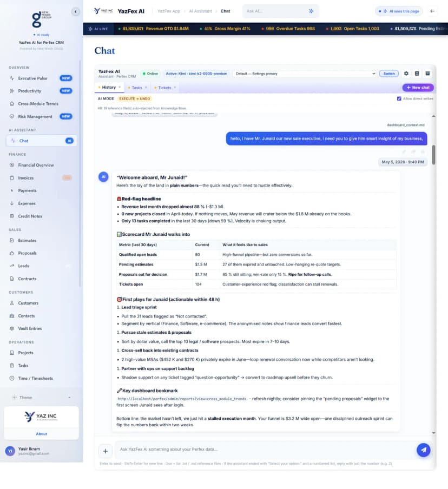Viewport: 448px width, 489px height.
Task: Open the Invoices page
Action: click(x=41, y=178)
